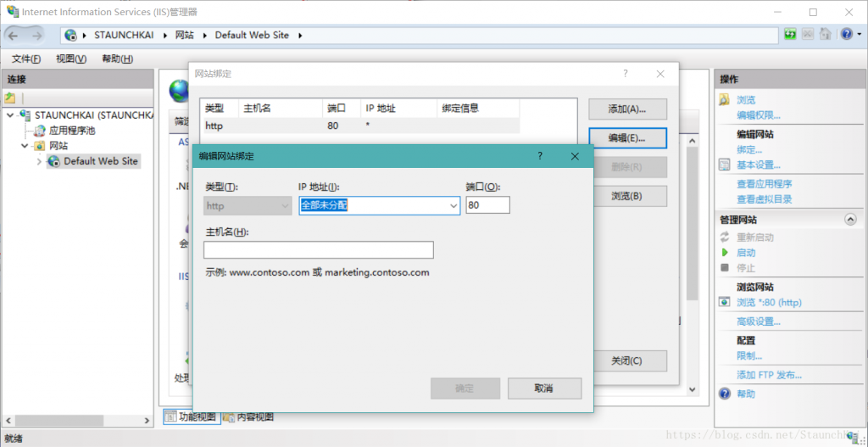Click the green refresh icon in address bar
This screenshot has height=447, width=868.
[x=790, y=35]
